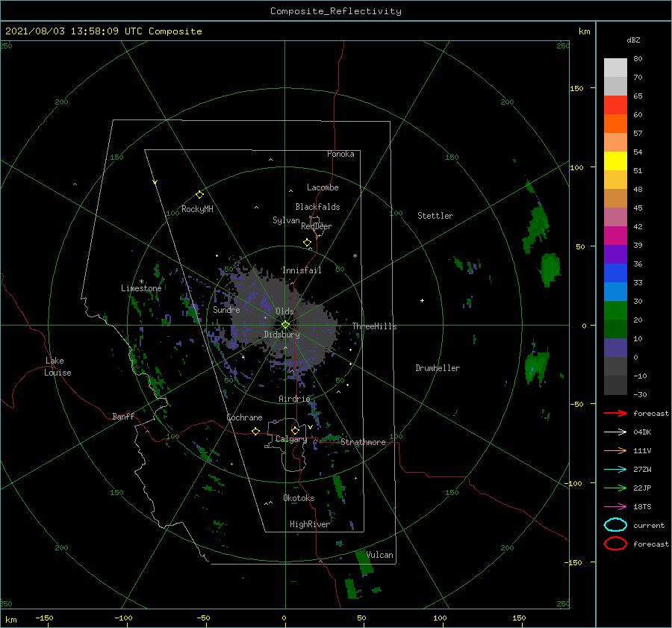The image size is (672, 628).
Task: Click the Strathmore label
Action: (x=363, y=442)
